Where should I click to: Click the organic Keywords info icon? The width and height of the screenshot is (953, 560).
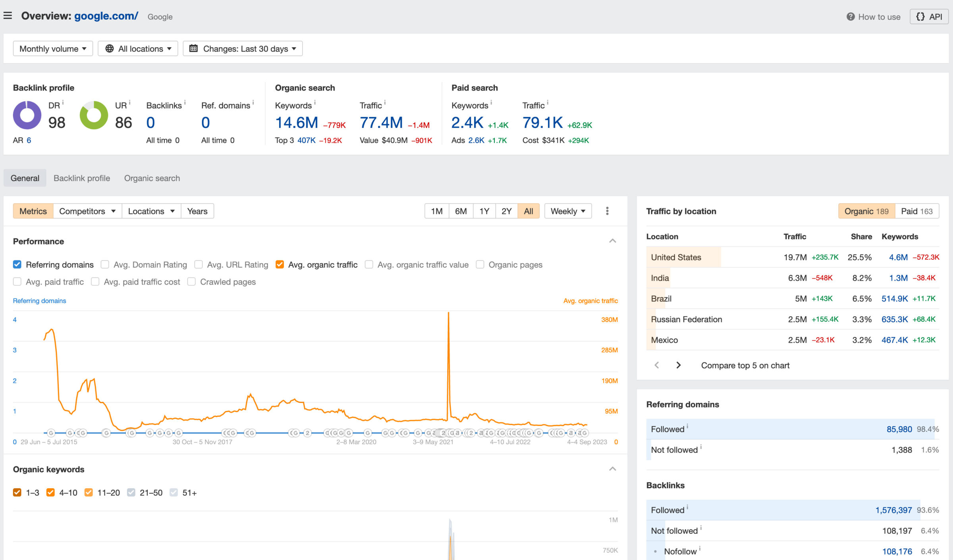(x=315, y=102)
